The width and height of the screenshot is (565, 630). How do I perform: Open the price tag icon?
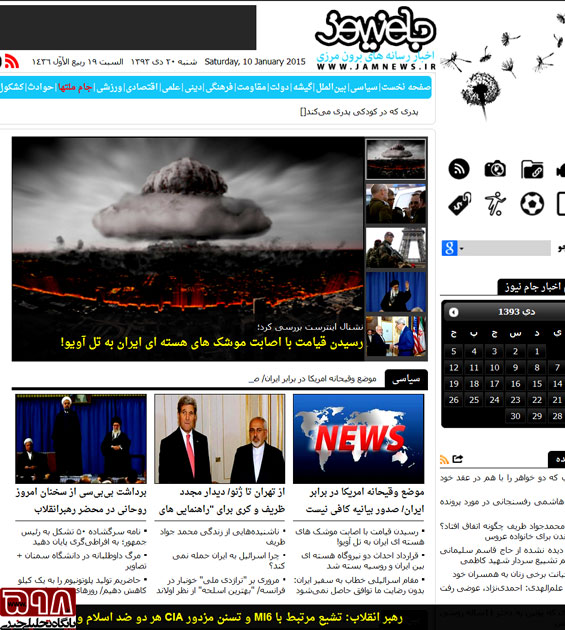click(460, 204)
